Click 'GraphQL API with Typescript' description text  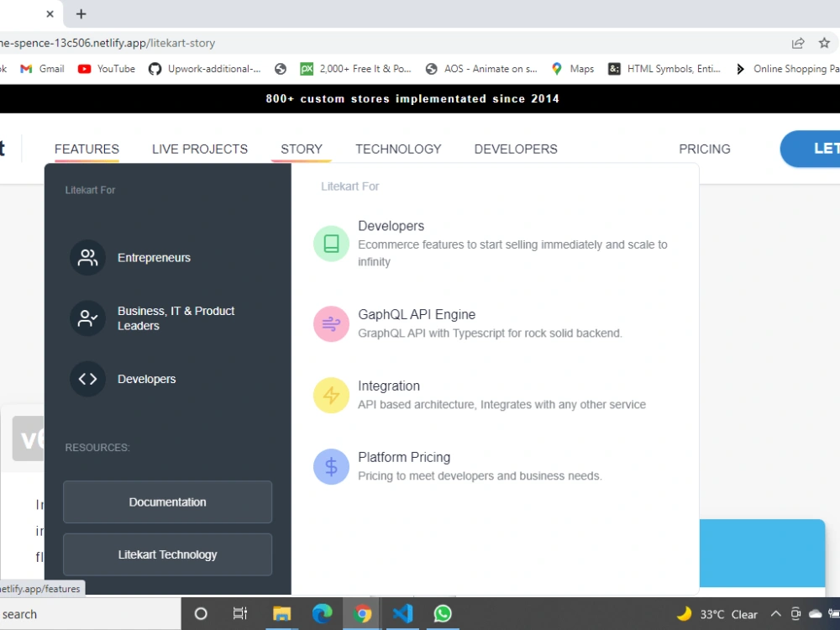click(x=491, y=333)
